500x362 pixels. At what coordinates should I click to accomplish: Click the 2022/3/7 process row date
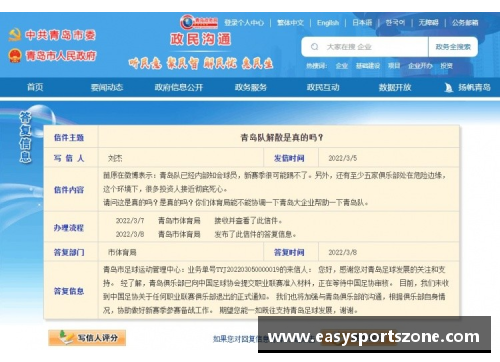pos(130,221)
